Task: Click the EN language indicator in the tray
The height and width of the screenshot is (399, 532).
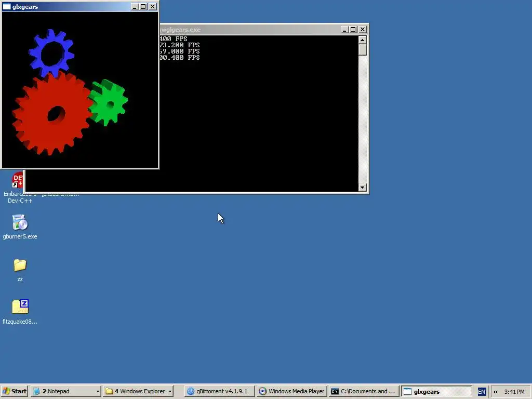Action: coord(481,392)
